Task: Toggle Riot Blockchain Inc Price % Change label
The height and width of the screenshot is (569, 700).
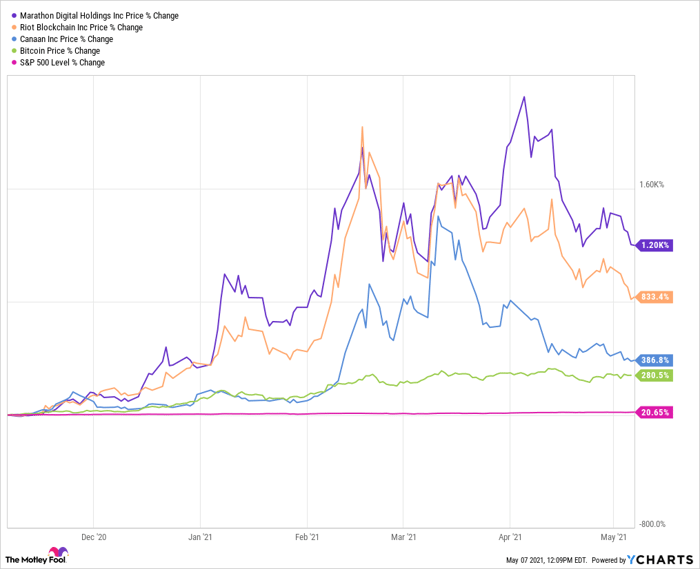Action: click(x=81, y=27)
